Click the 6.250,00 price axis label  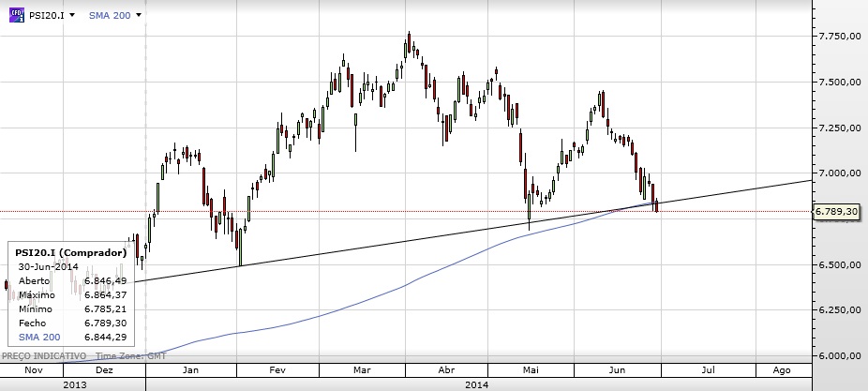[839, 310]
